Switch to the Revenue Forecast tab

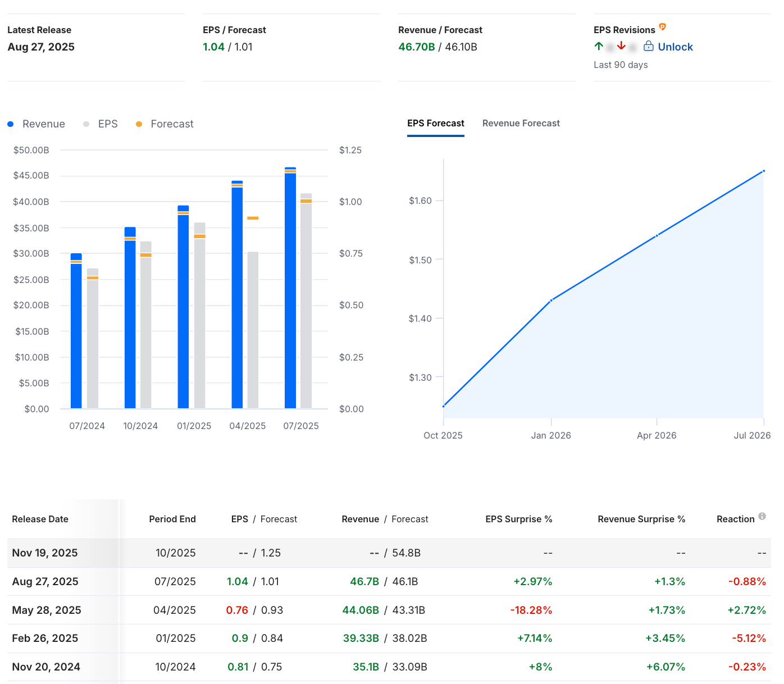(x=521, y=124)
